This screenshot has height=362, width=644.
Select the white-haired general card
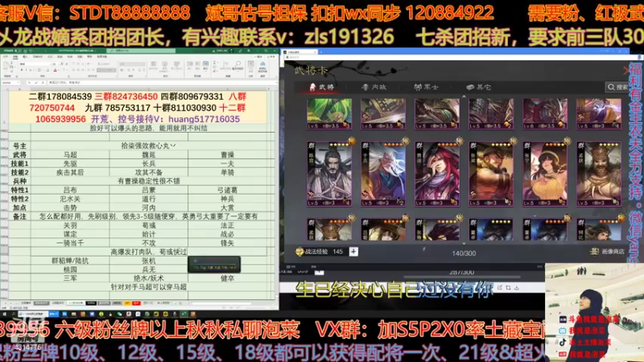(x=383, y=174)
